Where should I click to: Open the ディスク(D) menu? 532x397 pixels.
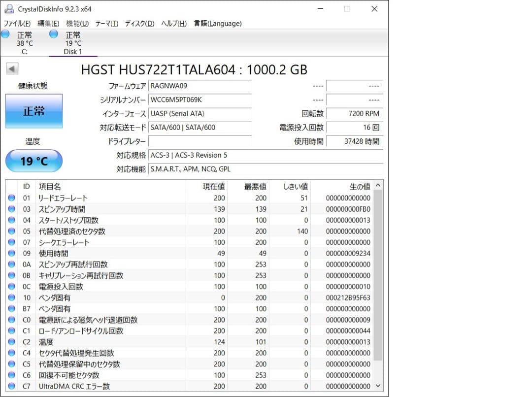[139, 24]
